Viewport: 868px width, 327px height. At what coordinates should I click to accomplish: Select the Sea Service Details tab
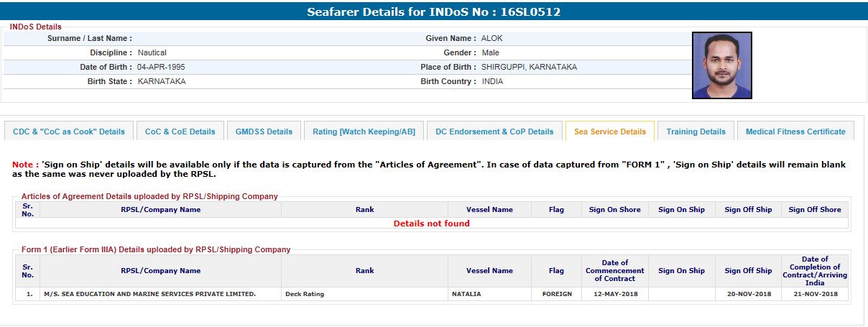(x=609, y=132)
